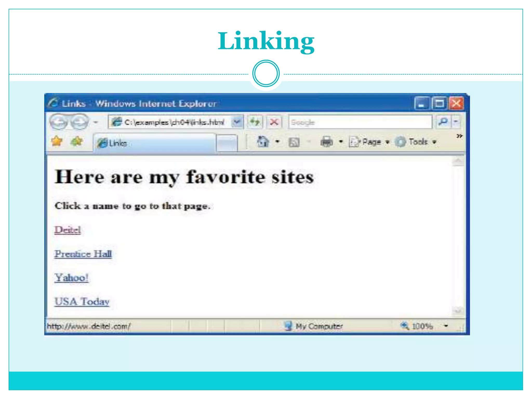Click the Forward navigation arrow button
This screenshot has width=532, height=399.
pyautogui.click(x=79, y=122)
